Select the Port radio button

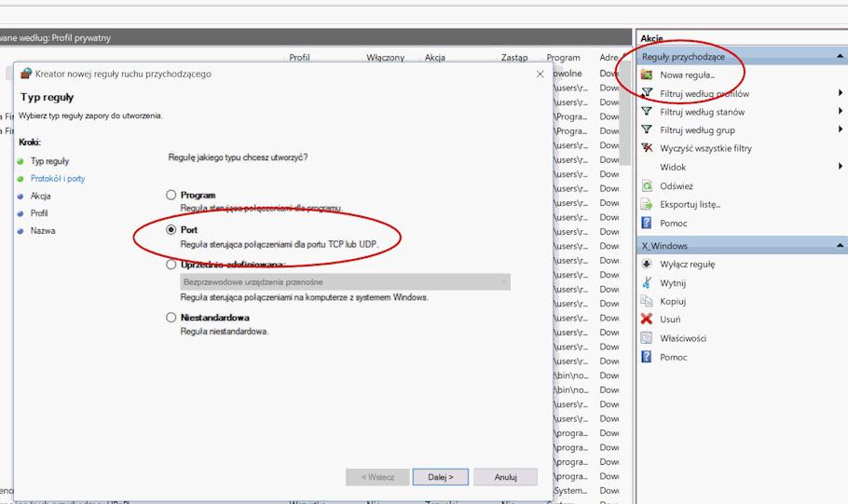coord(171,229)
